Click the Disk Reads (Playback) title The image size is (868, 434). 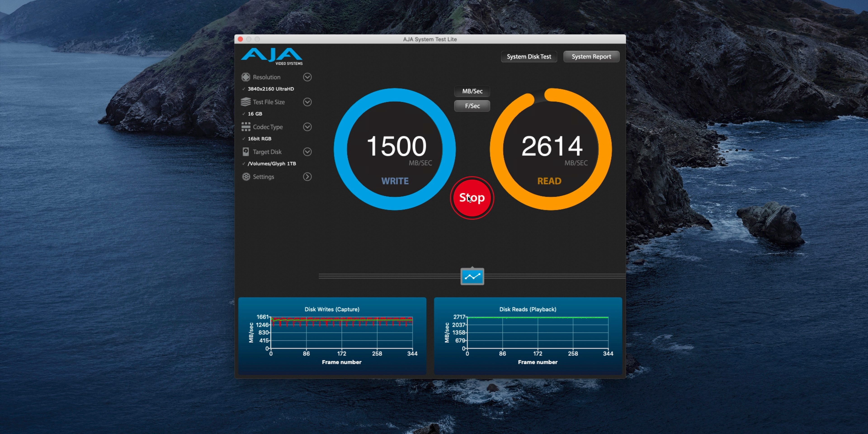[528, 309]
